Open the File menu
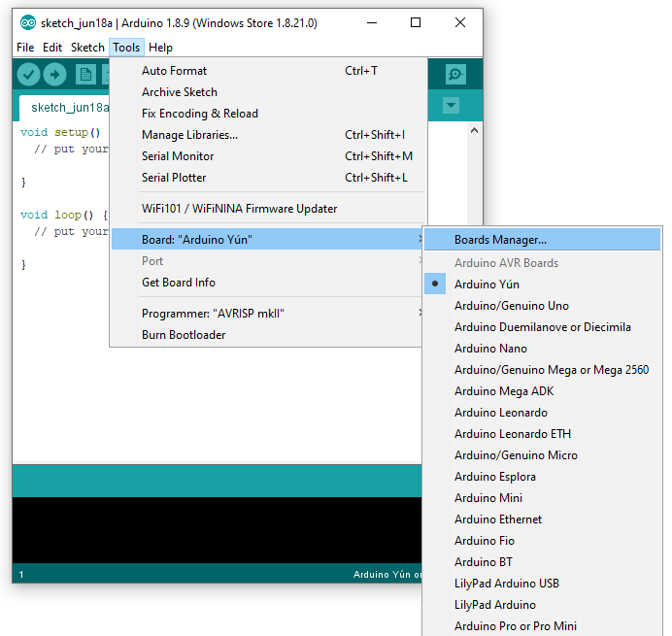This screenshot has width=672, height=636. pyautogui.click(x=25, y=48)
